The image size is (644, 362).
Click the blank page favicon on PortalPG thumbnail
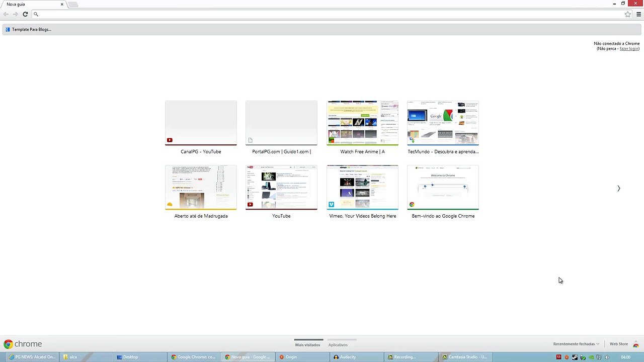pos(250,140)
